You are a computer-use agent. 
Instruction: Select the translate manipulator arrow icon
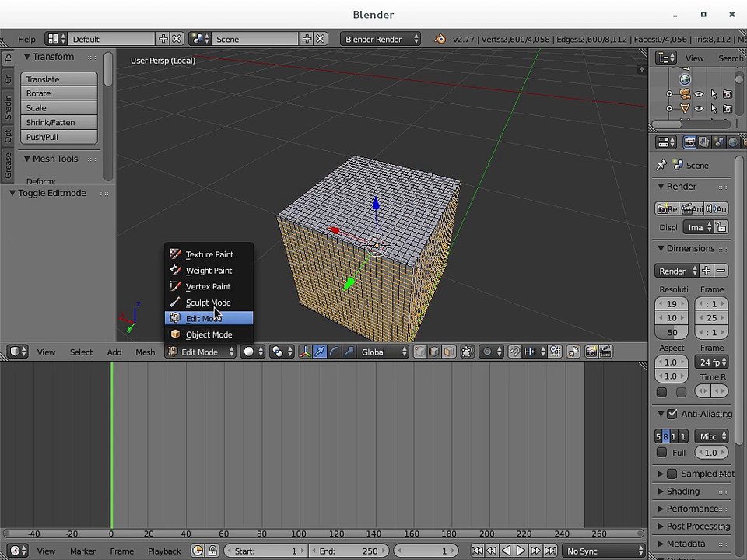320,352
